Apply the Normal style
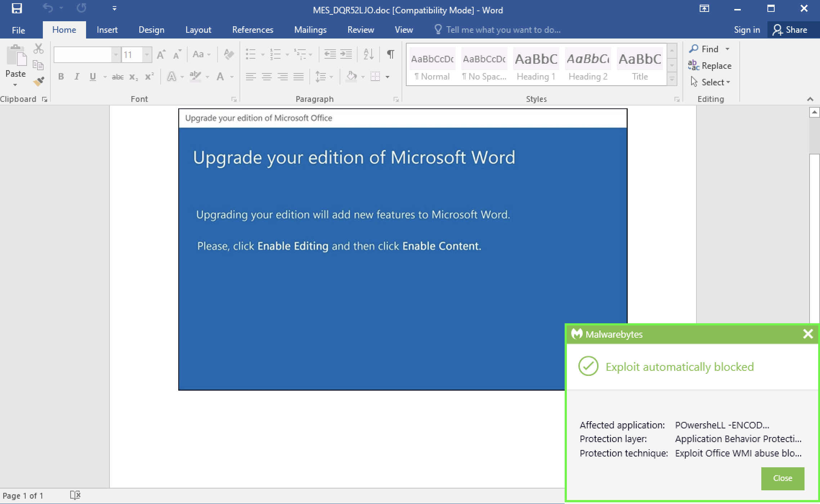The width and height of the screenshot is (820, 504). (432, 65)
